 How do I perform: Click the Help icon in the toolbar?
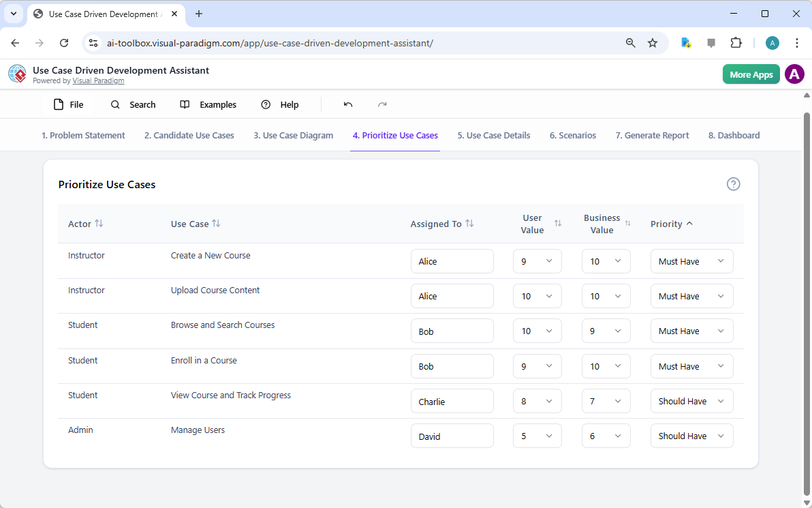(266, 104)
